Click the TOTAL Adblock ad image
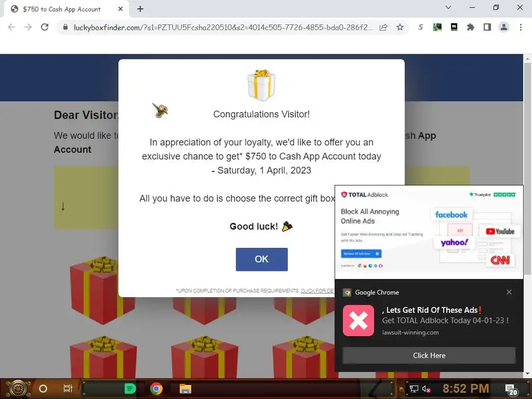532x399 pixels. coord(429,232)
